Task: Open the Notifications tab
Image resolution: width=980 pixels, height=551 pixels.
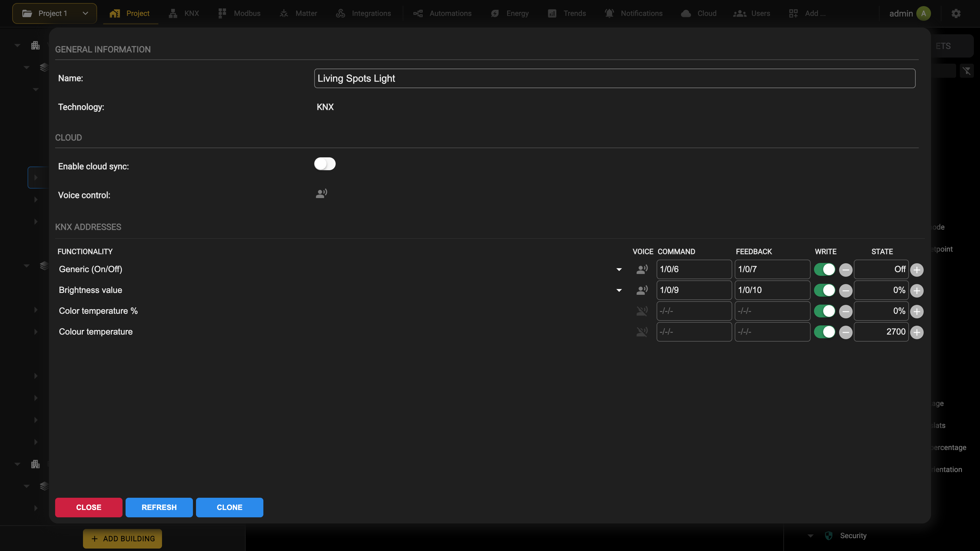Action: tap(634, 13)
